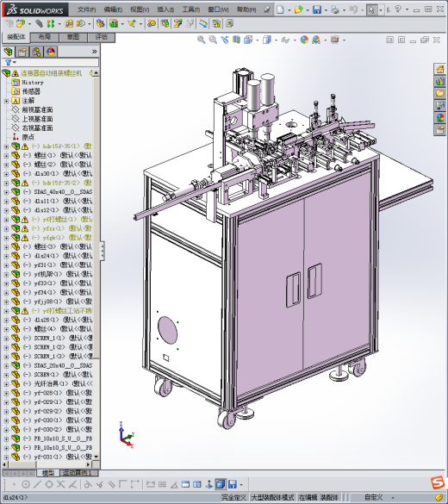The width and height of the screenshot is (448, 504).
Task: Open the DisplayManager color ball tab
Action: click(51, 52)
